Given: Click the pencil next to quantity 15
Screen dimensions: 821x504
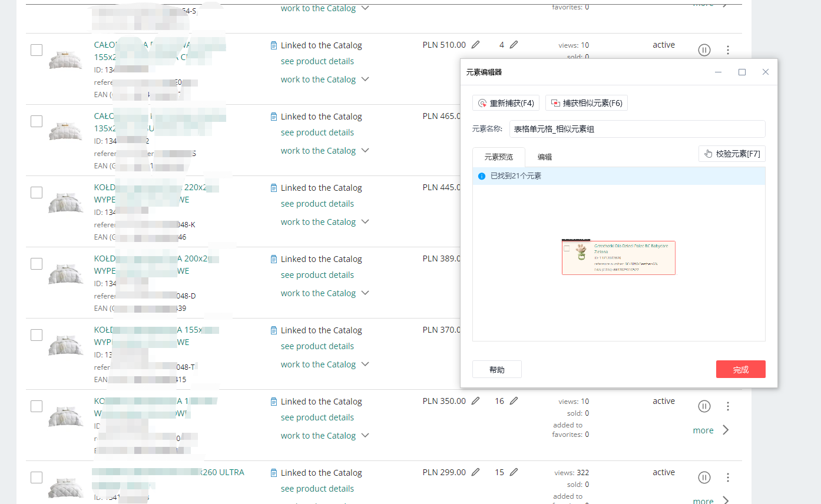Looking at the screenshot, I should tap(514, 472).
